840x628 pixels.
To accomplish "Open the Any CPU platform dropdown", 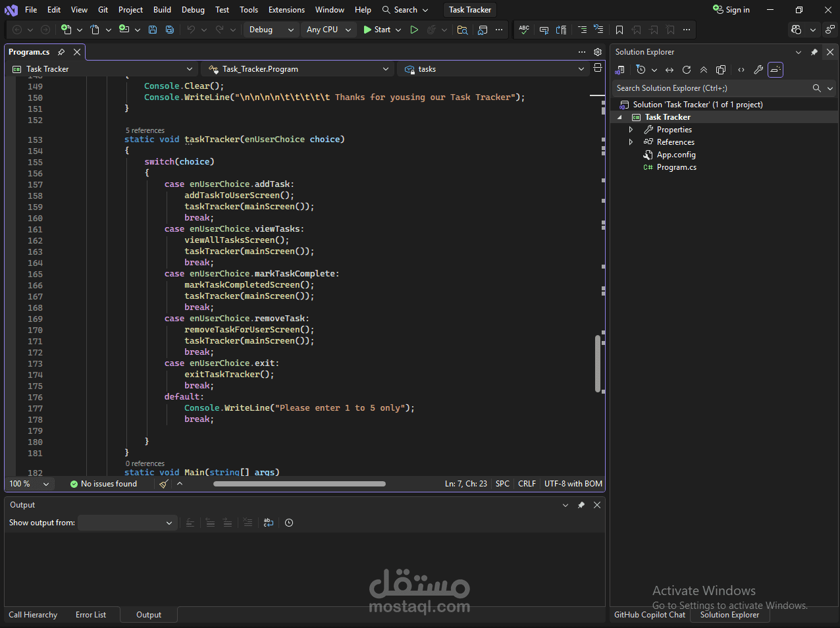I will (x=328, y=30).
